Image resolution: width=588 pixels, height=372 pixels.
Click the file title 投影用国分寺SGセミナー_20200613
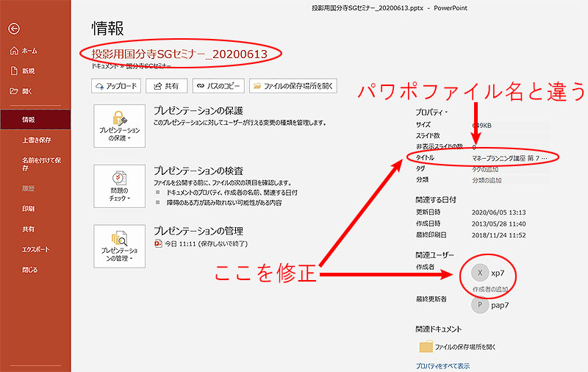click(x=179, y=54)
